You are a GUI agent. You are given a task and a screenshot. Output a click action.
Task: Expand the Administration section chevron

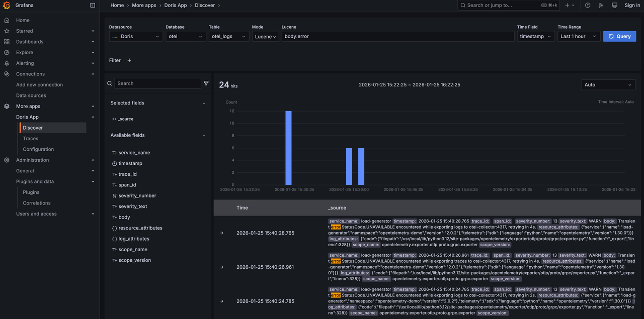pos(93,160)
